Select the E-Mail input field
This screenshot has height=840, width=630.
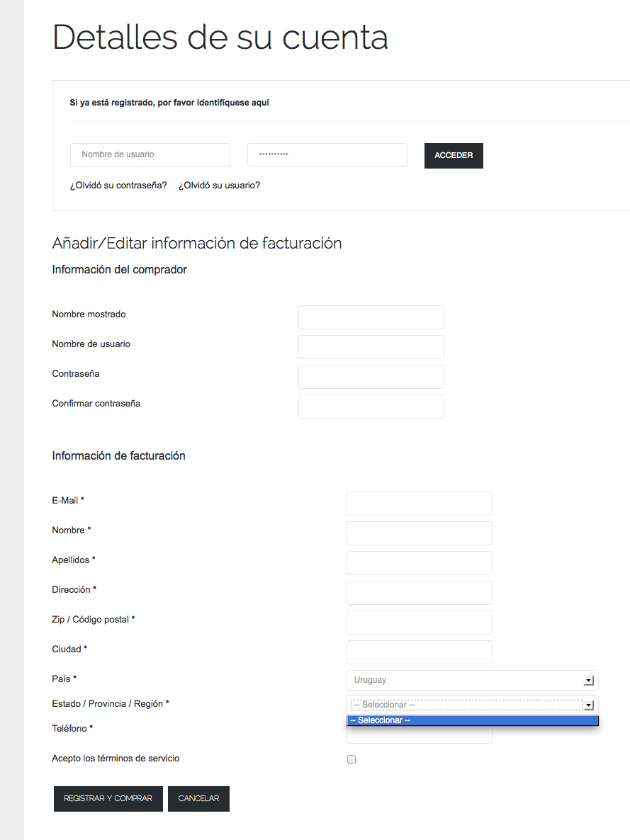click(x=420, y=504)
